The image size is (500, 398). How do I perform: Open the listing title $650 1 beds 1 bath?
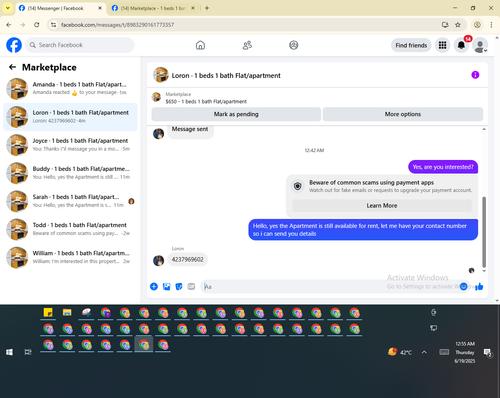206,101
